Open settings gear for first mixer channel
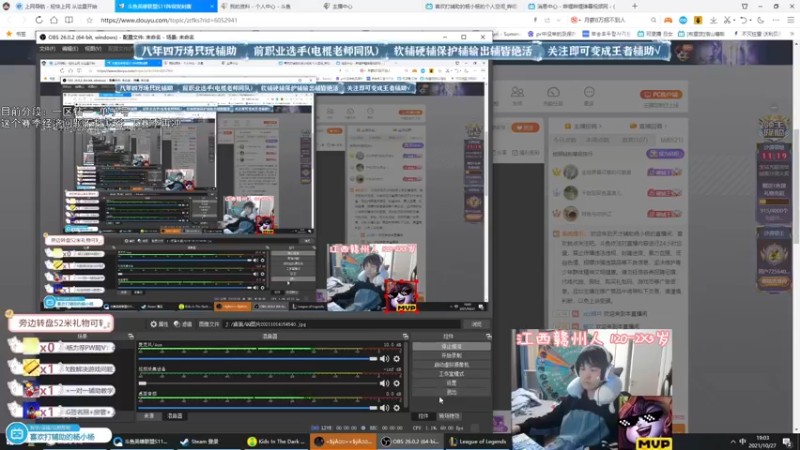Image resolution: width=800 pixels, height=450 pixels. [396, 359]
